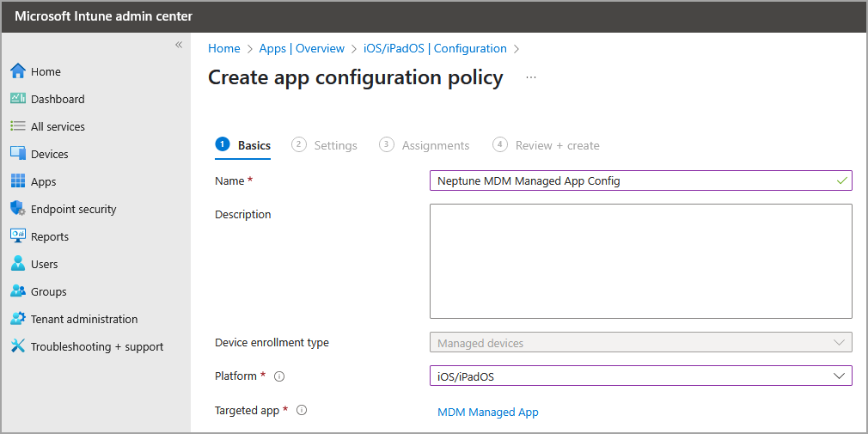This screenshot has width=868, height=434.
Task: Click the iOS/iPadOS | Configuration breadcrumb
Action: point(435,49)
